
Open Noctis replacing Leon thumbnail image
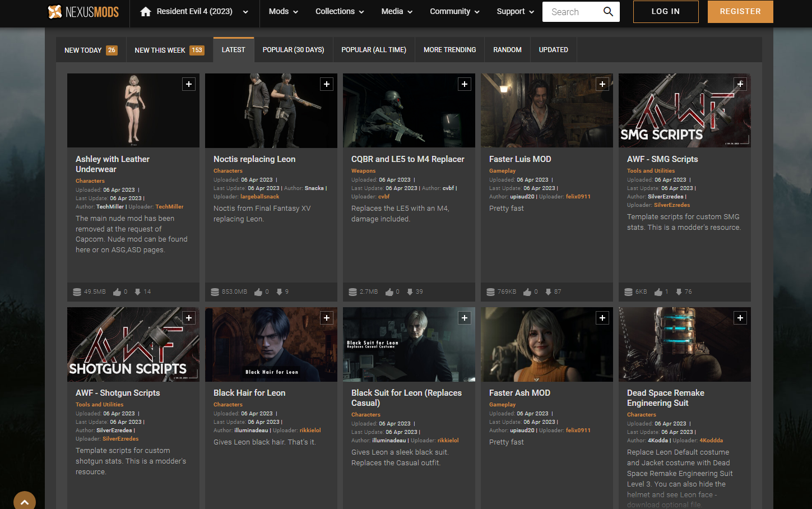tap(271, 110)
